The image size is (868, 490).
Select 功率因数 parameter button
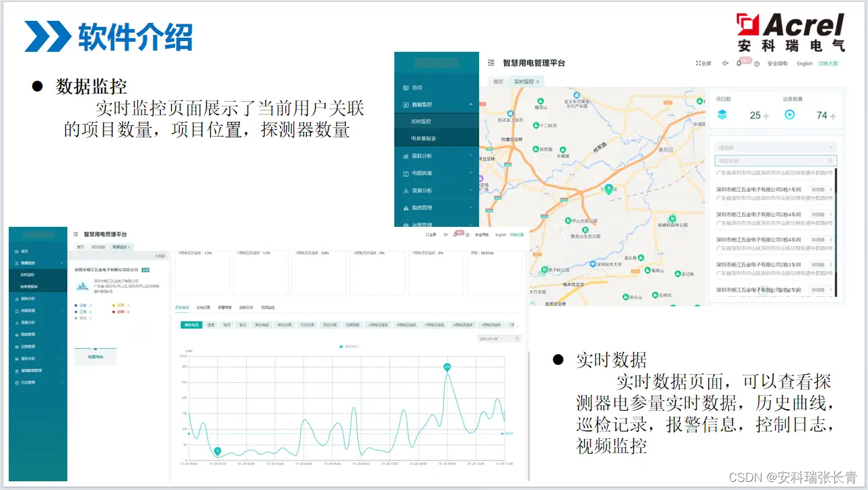353,324
